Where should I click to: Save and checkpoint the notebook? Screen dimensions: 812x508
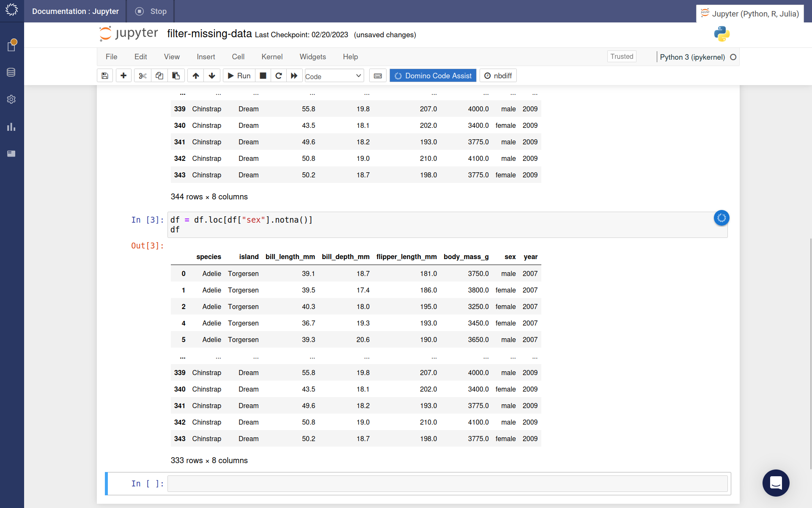point(105,76)
